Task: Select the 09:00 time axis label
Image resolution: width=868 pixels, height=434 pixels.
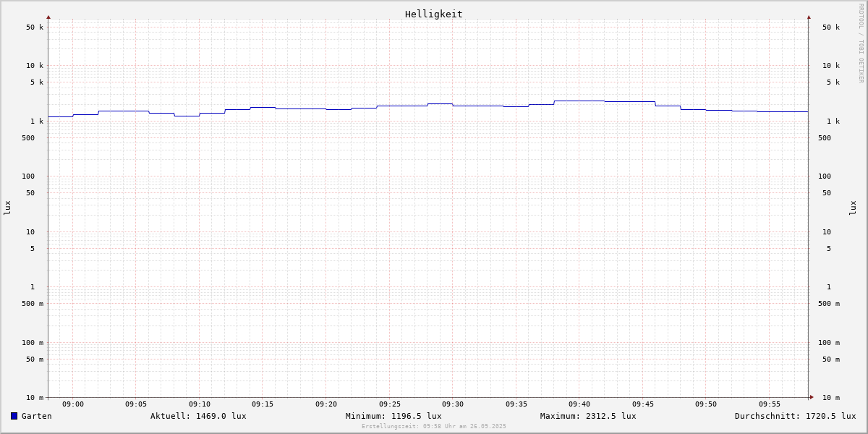Action: tap(73, 404)
